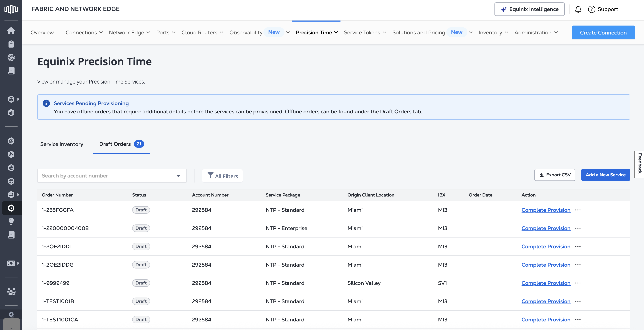Click Complete Provision for order 1-255FGGFA
644x330 pixels.
point(546,210)
